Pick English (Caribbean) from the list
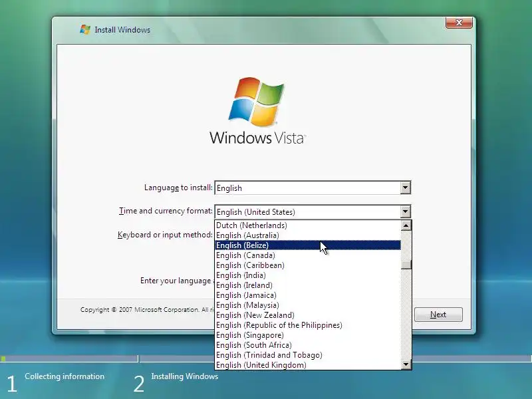532x399 pixels. click(308, 265)
